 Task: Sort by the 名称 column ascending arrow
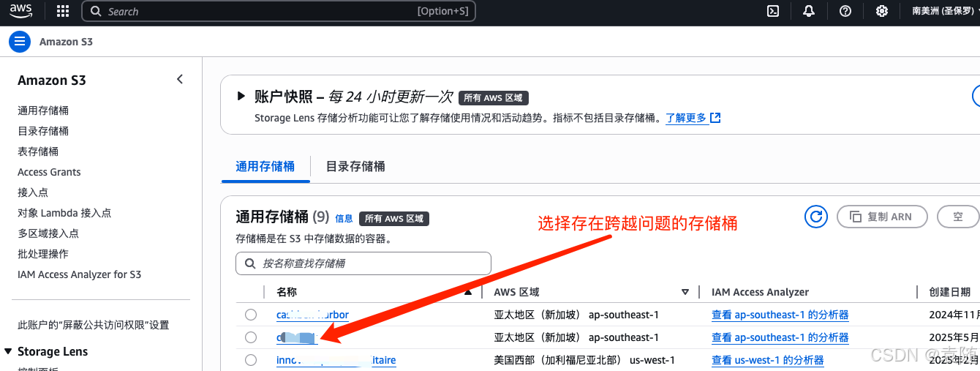point(468,292)
